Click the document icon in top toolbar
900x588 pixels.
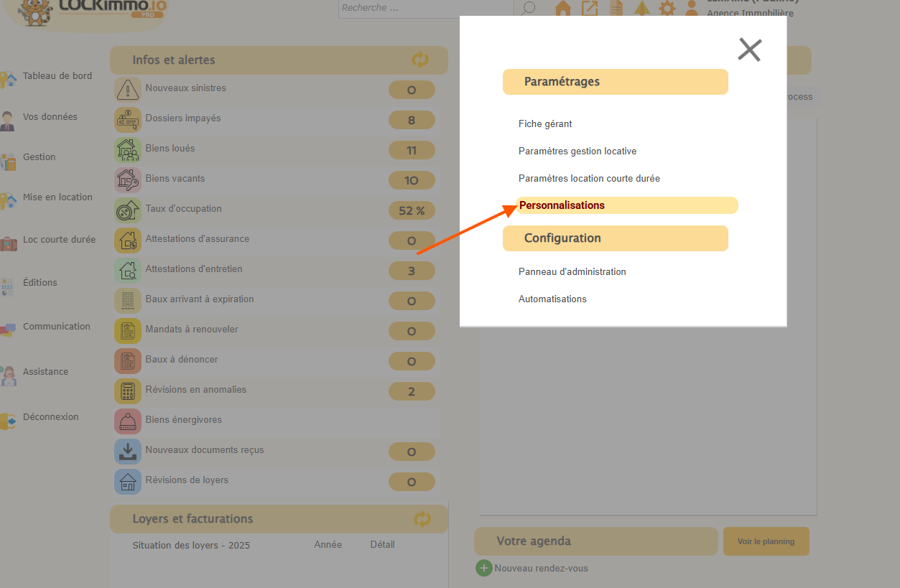616,9
